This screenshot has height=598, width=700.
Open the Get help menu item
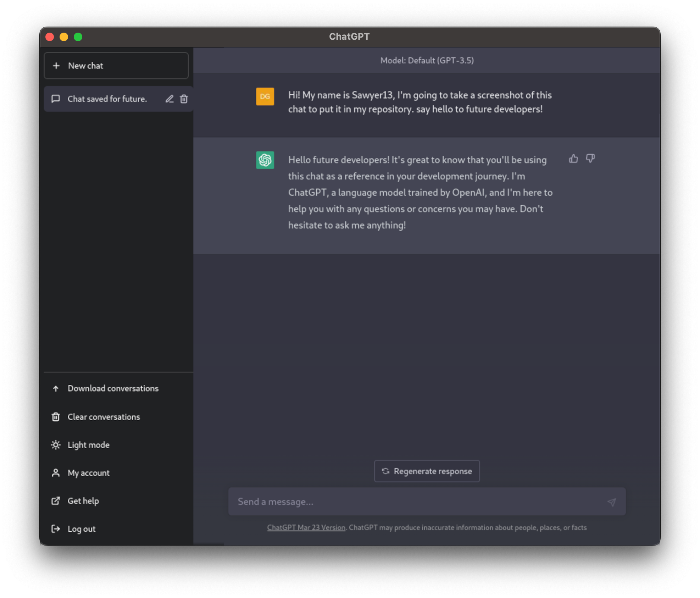point(83,501)
